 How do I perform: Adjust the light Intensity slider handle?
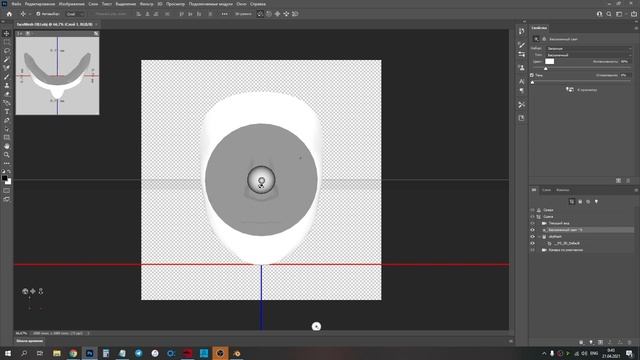tap(546, 68)
